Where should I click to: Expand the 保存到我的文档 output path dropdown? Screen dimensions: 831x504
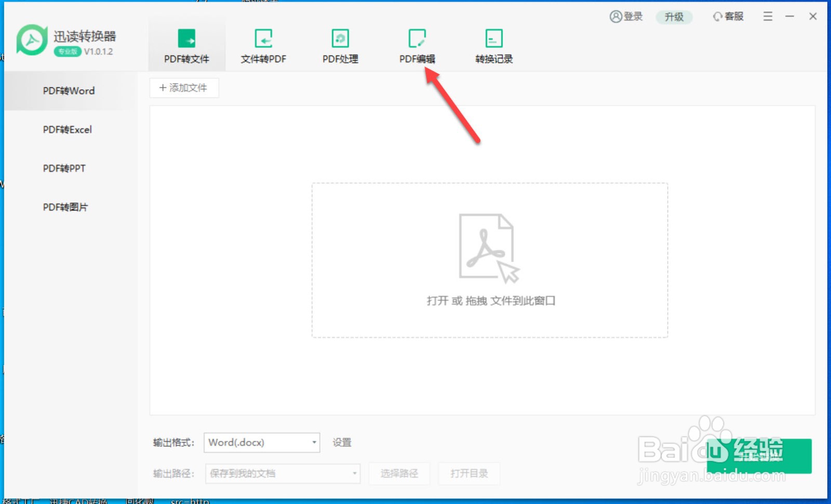click(x=283, y=473)
